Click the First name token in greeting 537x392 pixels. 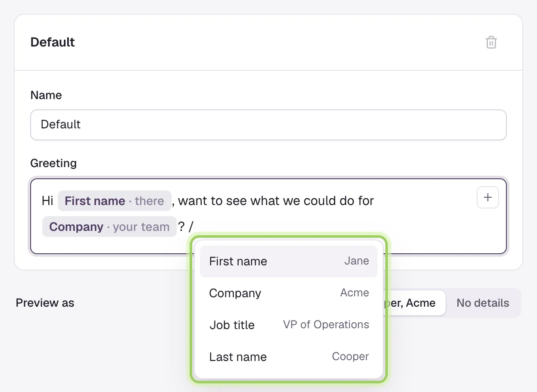114,201
